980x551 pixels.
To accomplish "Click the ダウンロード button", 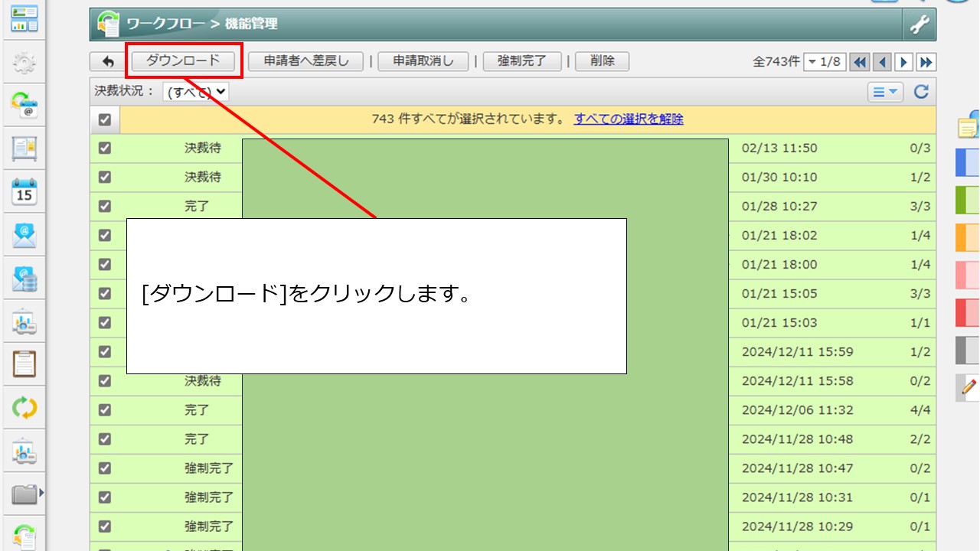I will (183, 61).
